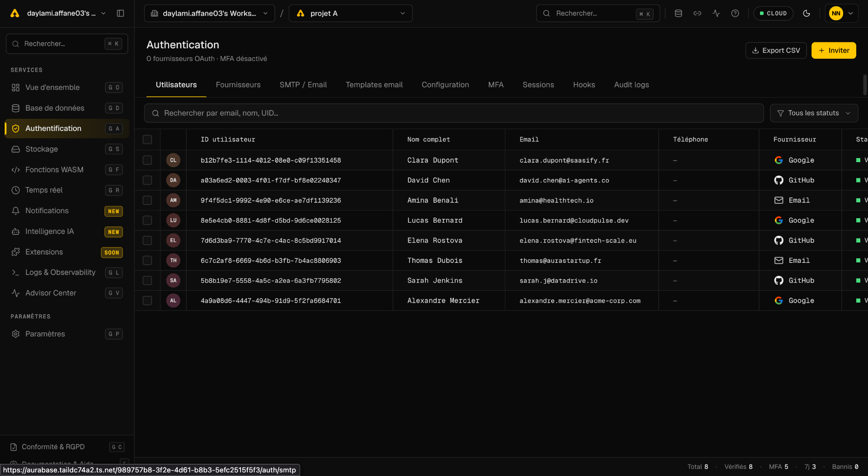868x476 pixels.
Task: Focus the user search by email field
Action: [x=454, y=113]
